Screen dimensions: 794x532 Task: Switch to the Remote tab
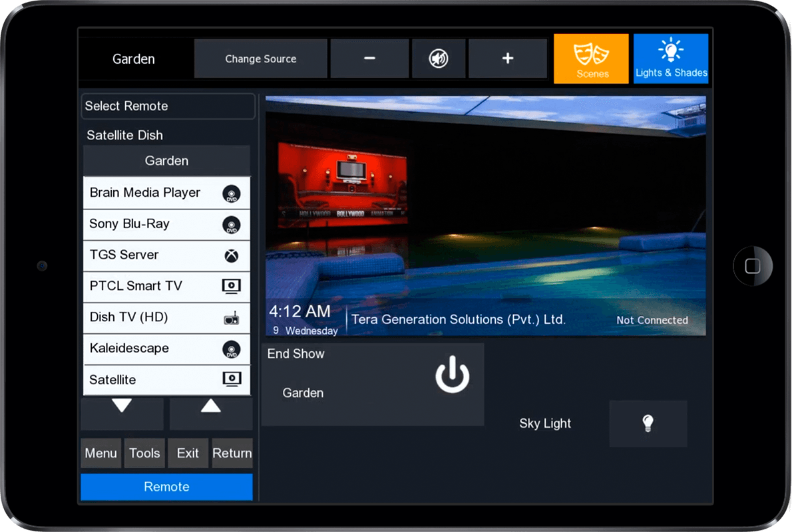pos(166,487)
